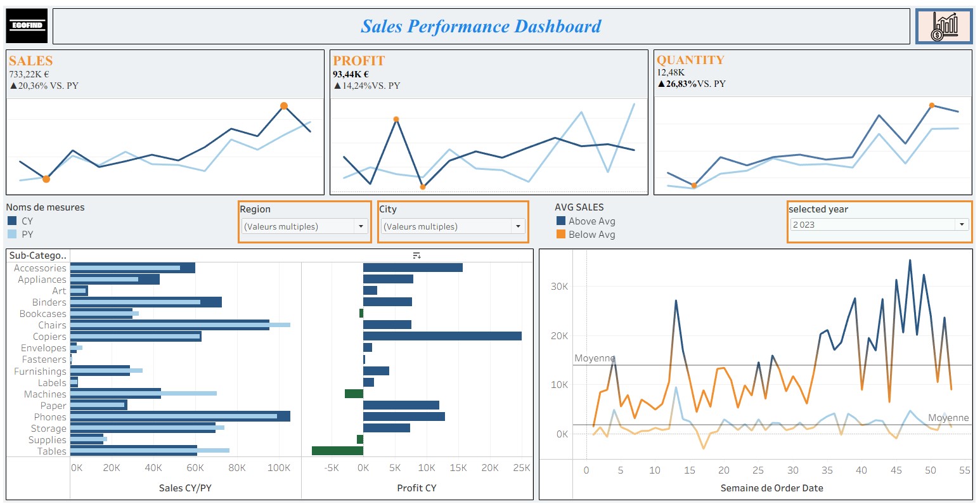
Task: Click the 20,36% VS. PY text
Action: click(x=44, y=86)
